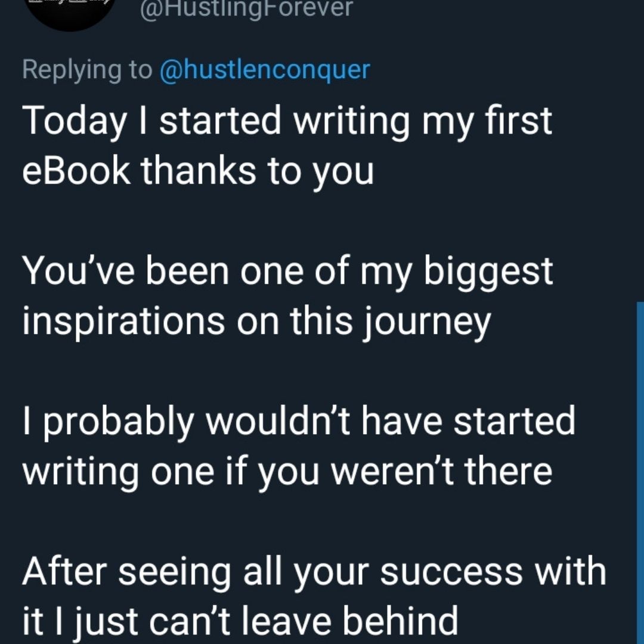Screen dimensions: 644x644
Task: Tap the line "After seeing all your success with"
Action: click(x=314, y=572)
